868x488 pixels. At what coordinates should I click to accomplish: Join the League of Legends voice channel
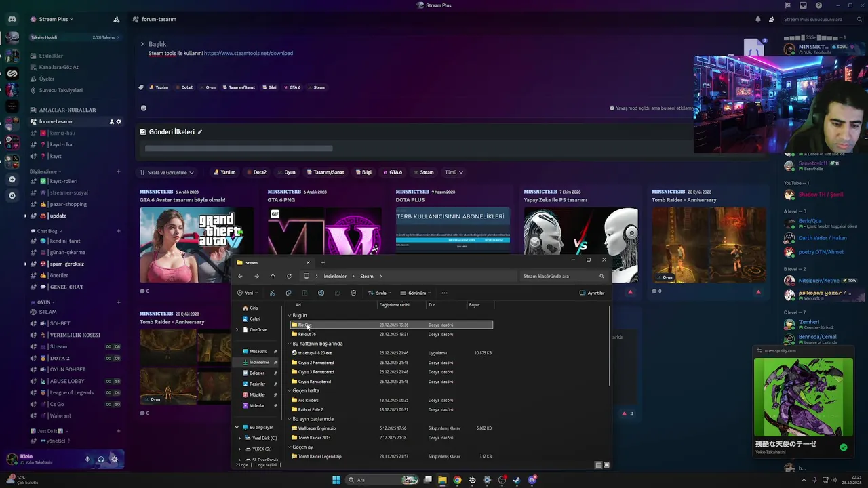(x=71, y=392)
